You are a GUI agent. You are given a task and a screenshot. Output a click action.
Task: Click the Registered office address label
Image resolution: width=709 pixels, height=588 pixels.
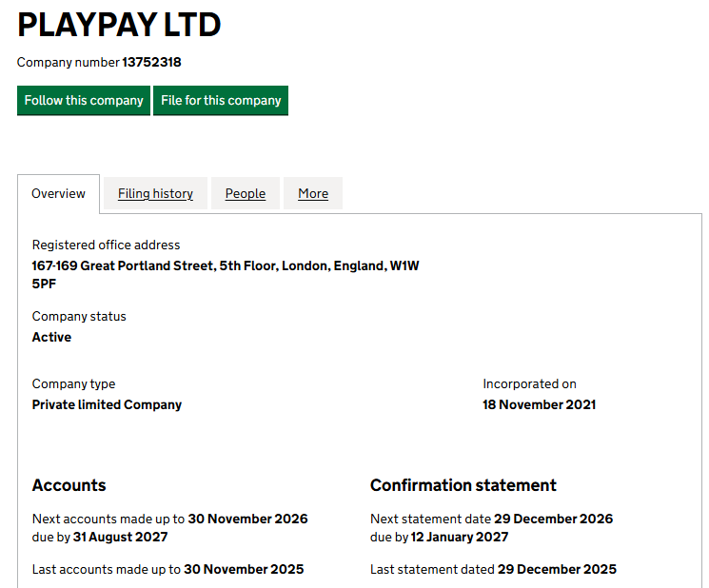click(x=106, y=245)
